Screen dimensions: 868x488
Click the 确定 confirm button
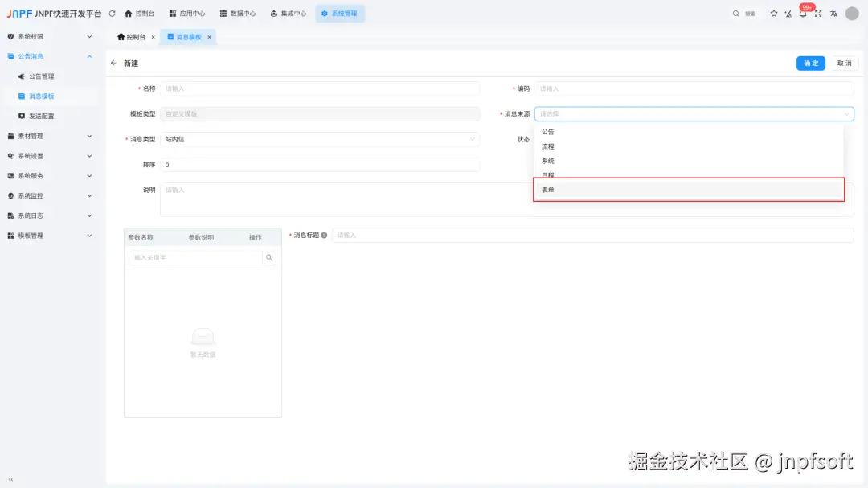pos(810,63)
